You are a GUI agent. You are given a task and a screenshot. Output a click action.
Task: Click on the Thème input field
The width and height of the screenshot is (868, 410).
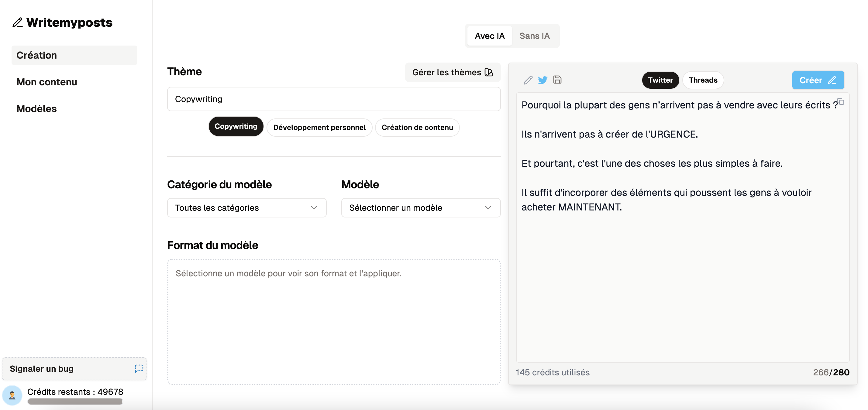pos(334,98)
